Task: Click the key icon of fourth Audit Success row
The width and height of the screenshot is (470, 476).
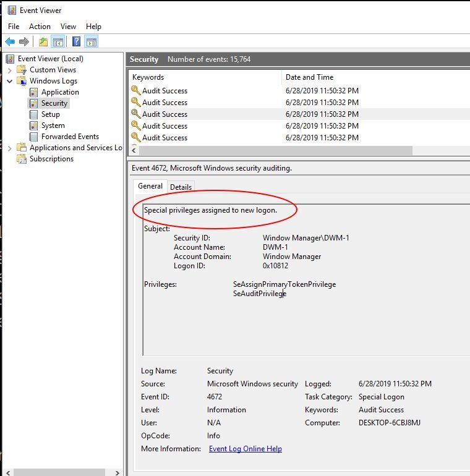Action: tap(135, 125)
